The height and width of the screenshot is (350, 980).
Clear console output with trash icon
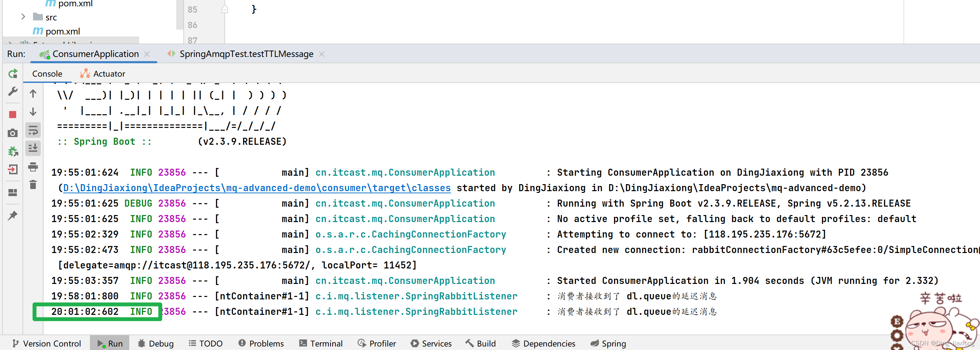pyautogui.click(x=33, y=185)
